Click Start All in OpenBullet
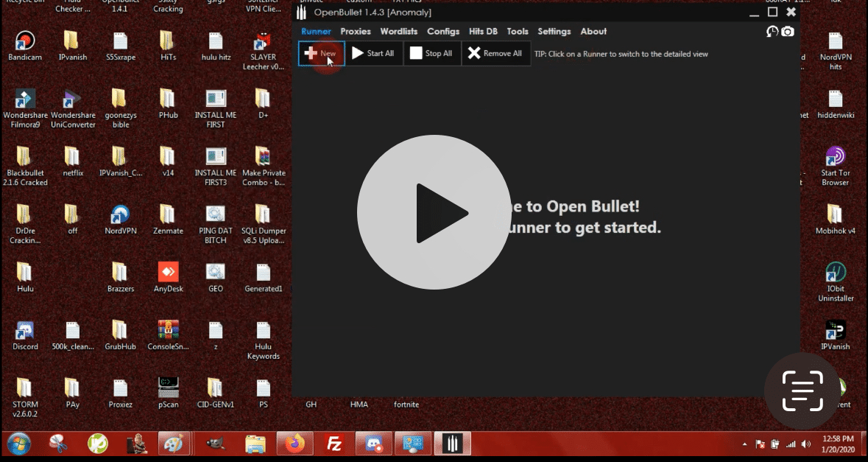Screen dimensions: 868x462 pyautogui.click(x=374, y=54)
